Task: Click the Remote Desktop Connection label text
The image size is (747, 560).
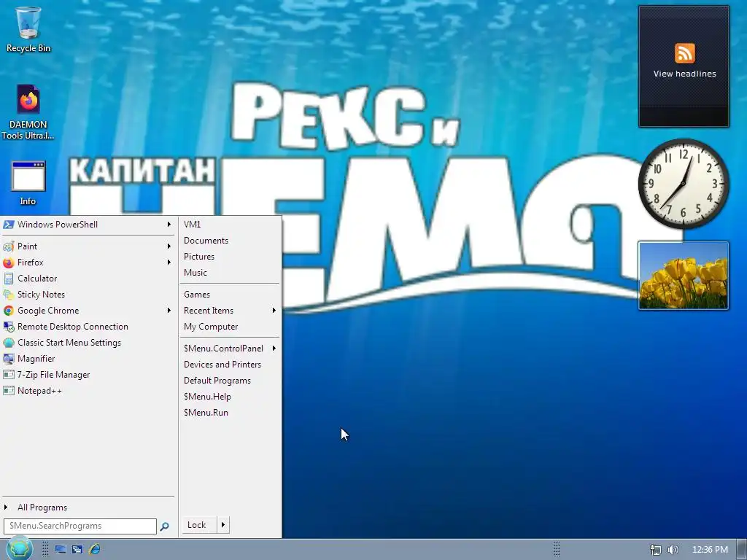Action: tap(73, 327)
